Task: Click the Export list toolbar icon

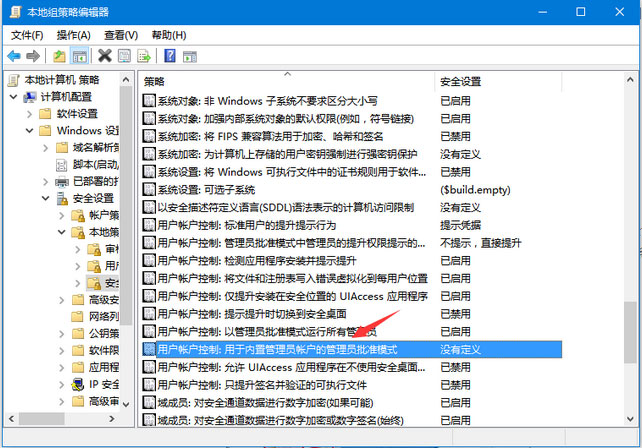Action: pyautogui.click(x=144, y=56)
